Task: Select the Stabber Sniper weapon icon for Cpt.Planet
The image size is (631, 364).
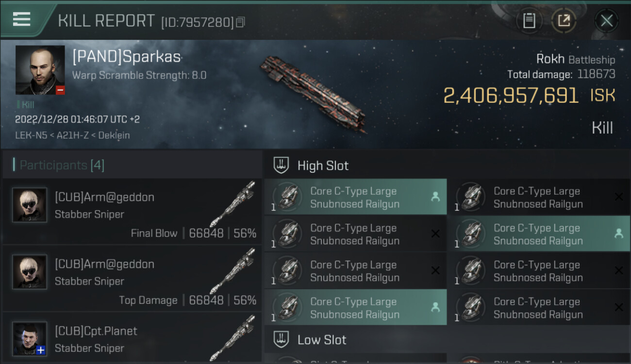Action: (x=233, y=337)
